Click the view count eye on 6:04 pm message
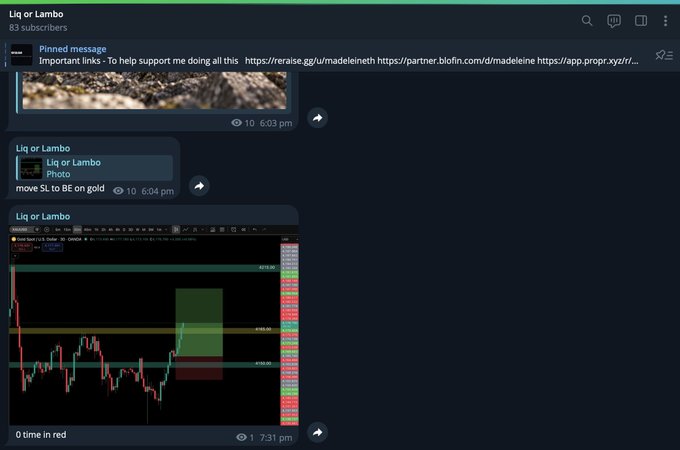The width and height of the screenshot is (680, 450). click(118, 191)
